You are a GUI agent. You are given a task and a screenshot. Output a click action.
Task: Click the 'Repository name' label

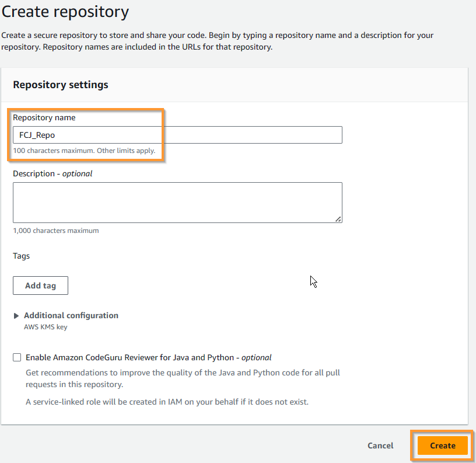click(x=44, y=117)
